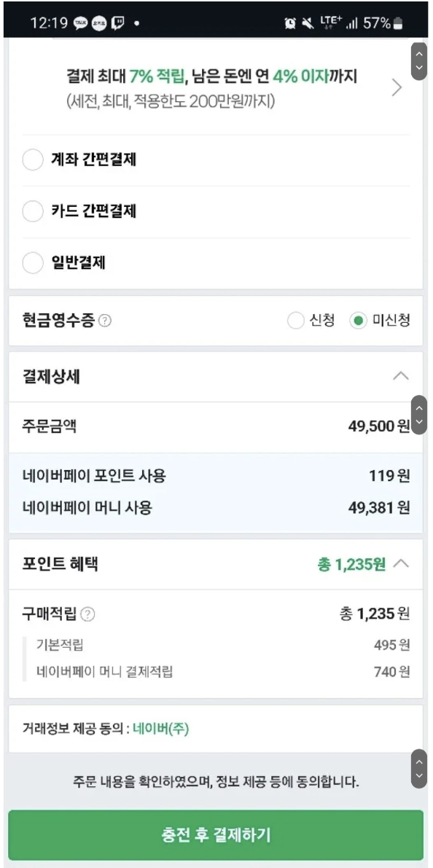Select the 계좌 간편결제 payment option
The image size is (433, 868).
coord(32,160)
